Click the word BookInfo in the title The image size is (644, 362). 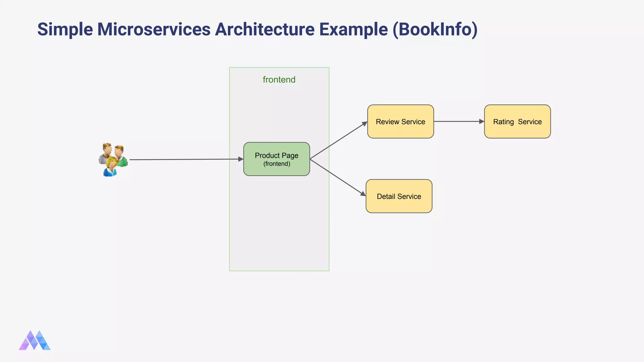(x=435, y=30)
